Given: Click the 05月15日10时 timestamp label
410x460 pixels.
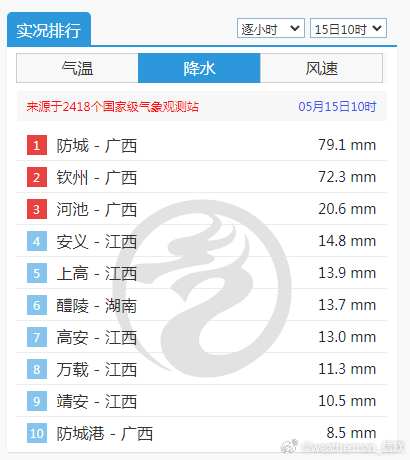Looking at the screenshot, I should coord(337,107).
